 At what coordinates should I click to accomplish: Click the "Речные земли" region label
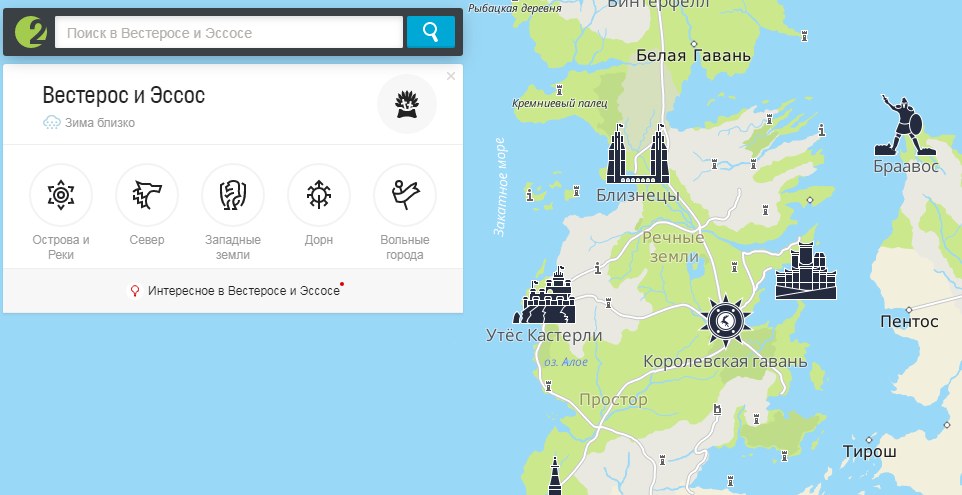674,247
